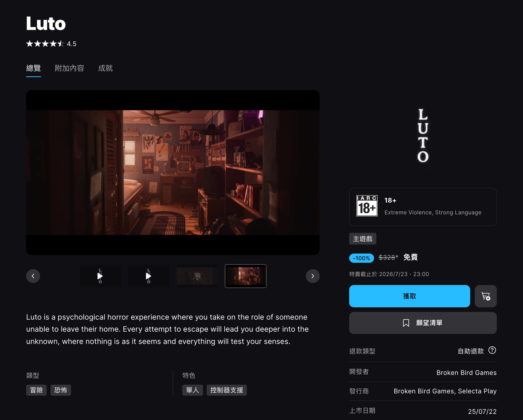523x420 pixels.
Task: Click the 類型 section heading
Action: [x=33, y=375]
